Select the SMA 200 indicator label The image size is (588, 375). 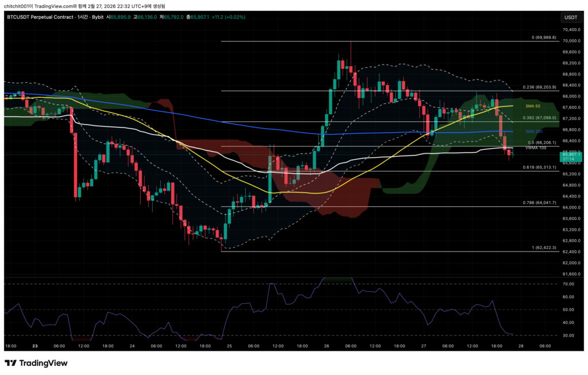pos(534,132)
